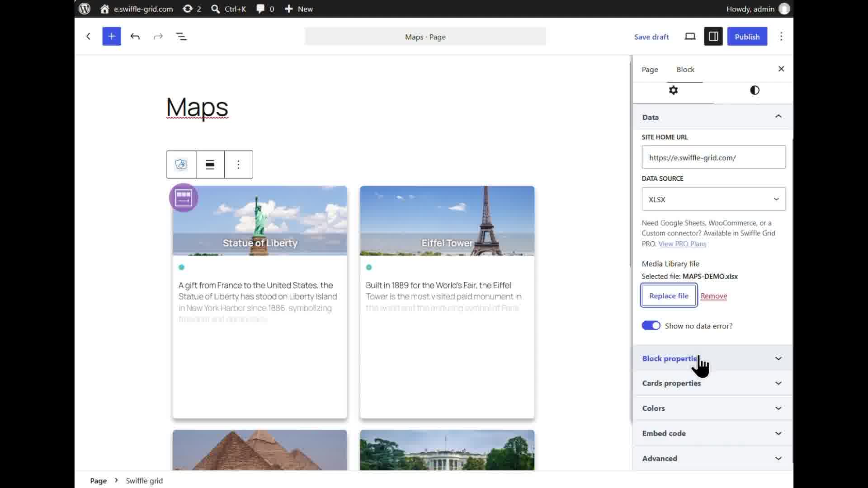This screenshot has width=868, height=488.
Task: Remove the selected MAPS-DEMO.xlsx file
Action: point(714,296)
